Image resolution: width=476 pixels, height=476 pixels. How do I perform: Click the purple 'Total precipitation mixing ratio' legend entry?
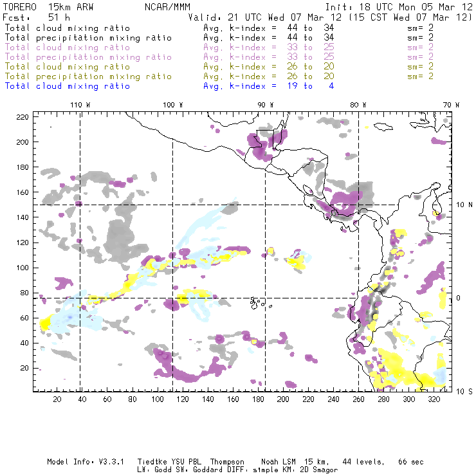pos(88,57)
